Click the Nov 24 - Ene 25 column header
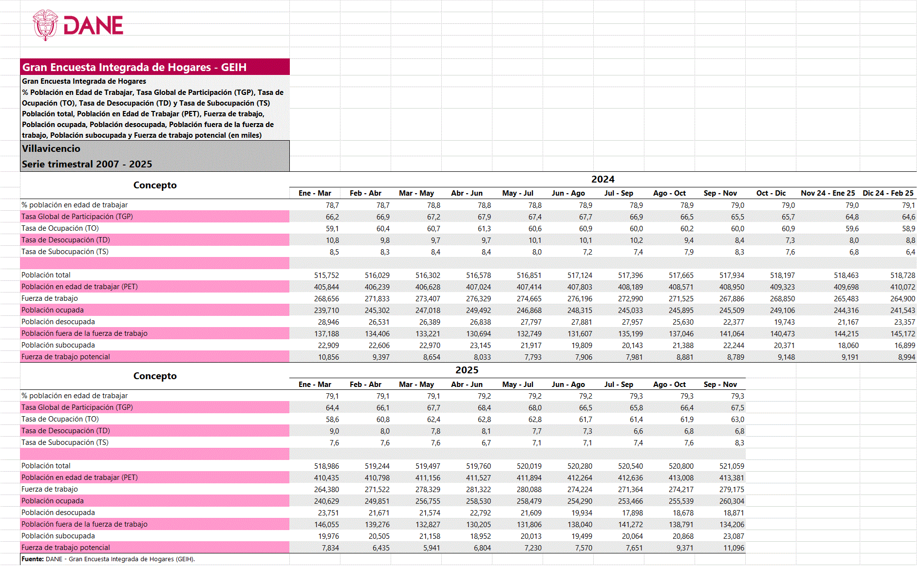The image size is (924, 569). (828, 193)
